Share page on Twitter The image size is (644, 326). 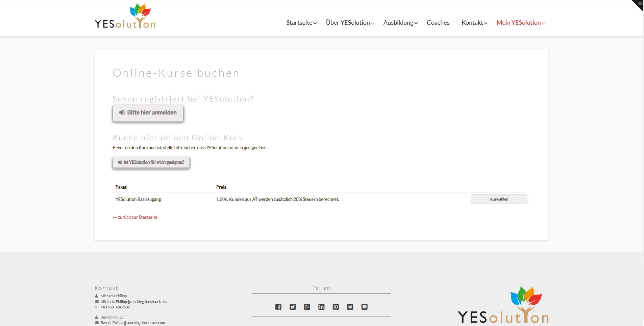[293, 307]
